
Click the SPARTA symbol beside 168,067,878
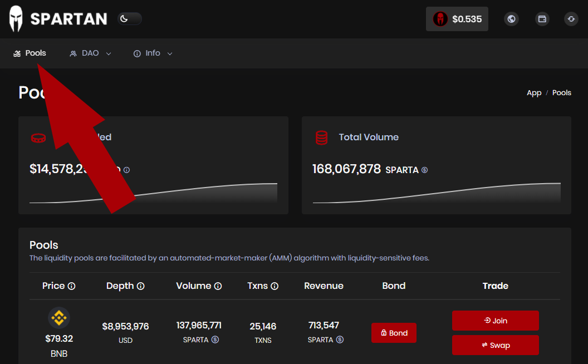tap(424, 170)
